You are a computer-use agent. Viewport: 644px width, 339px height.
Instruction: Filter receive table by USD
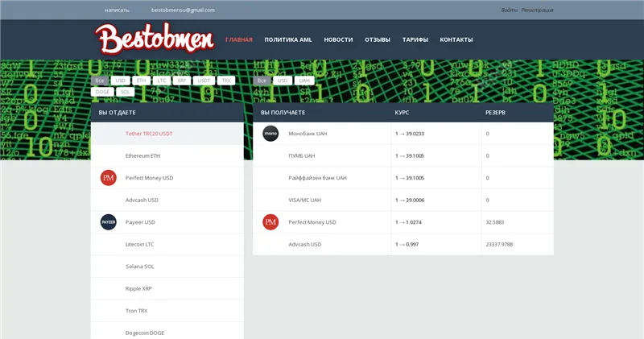tap(283, 81)
